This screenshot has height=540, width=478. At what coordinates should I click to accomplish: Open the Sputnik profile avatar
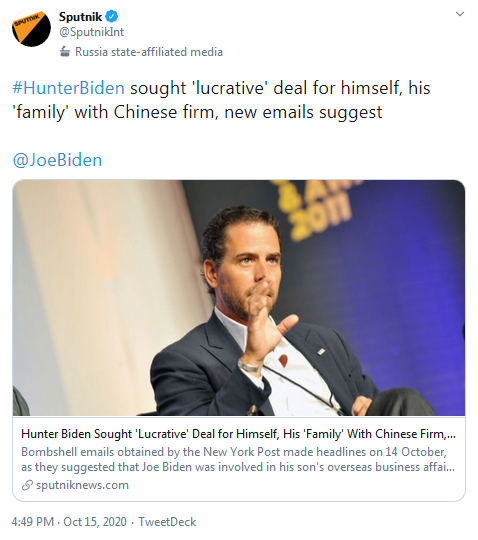[31, 28]
